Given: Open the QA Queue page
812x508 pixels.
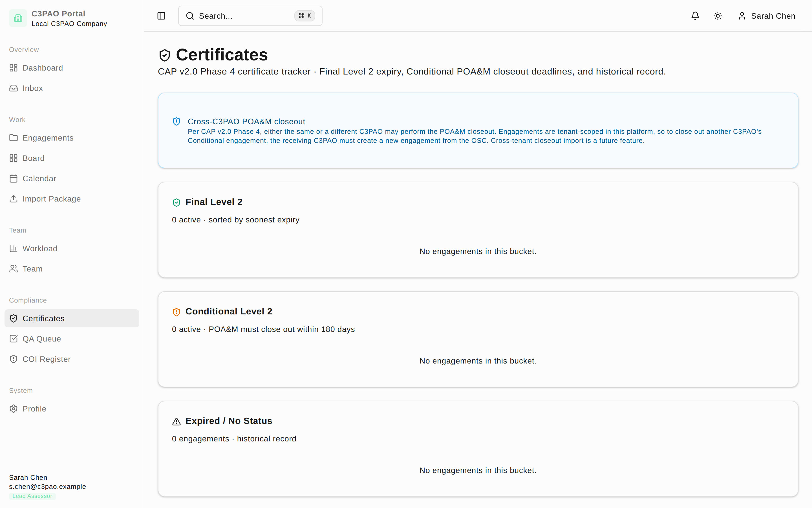Looking at the screenshot, I should [x=72, y=339].
